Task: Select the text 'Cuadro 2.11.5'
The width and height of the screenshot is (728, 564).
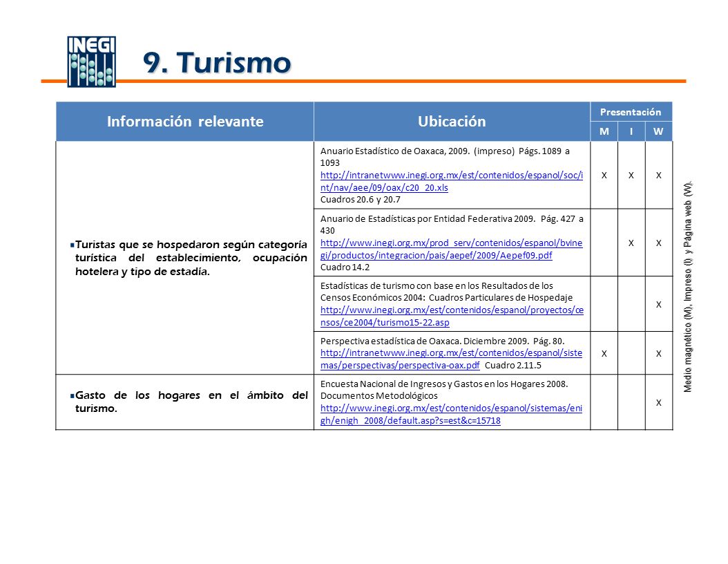Action: (513, 365)
